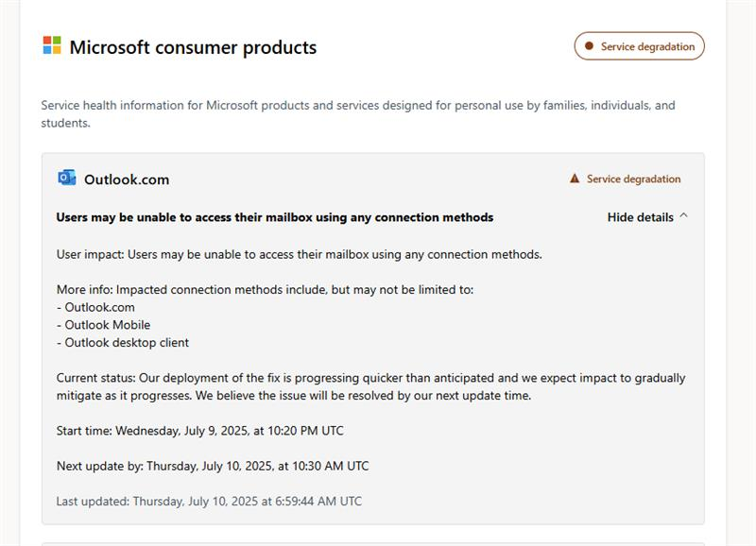Click the Outlook desktop client entry

[125, 343]
